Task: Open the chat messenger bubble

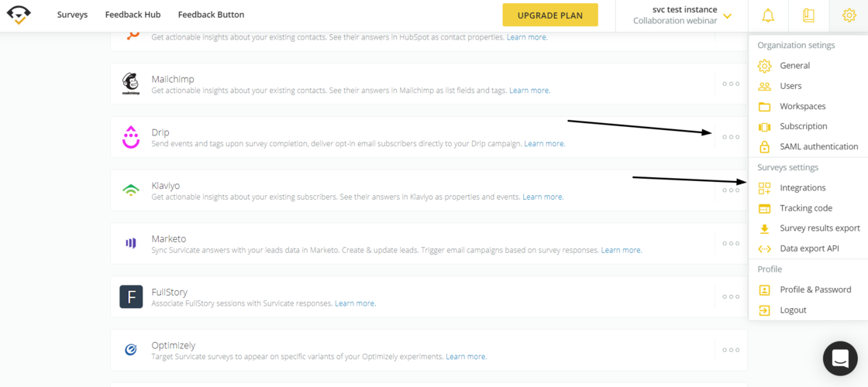Action: (x=840, y=358)
